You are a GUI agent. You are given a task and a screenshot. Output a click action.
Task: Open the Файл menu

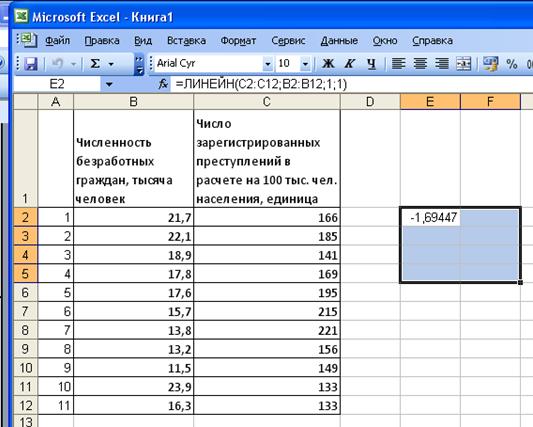click(x=57, y=40)
